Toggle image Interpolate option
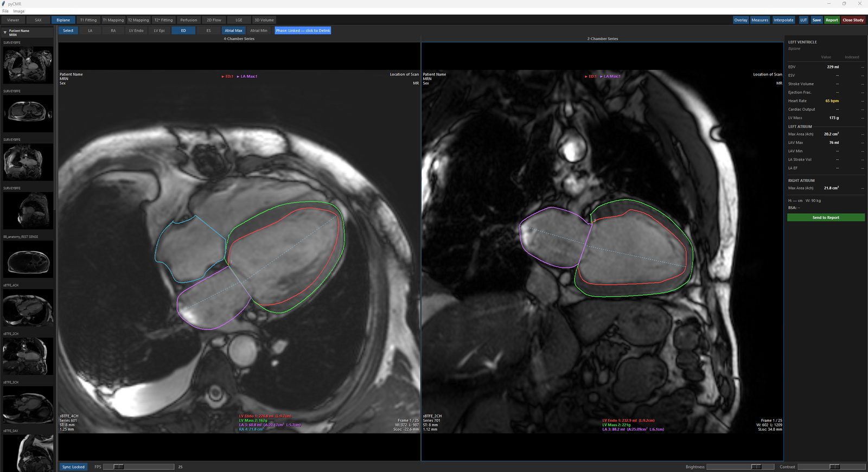Image resolution: width=868 pixels, height=472 pixels. [783, 20]
